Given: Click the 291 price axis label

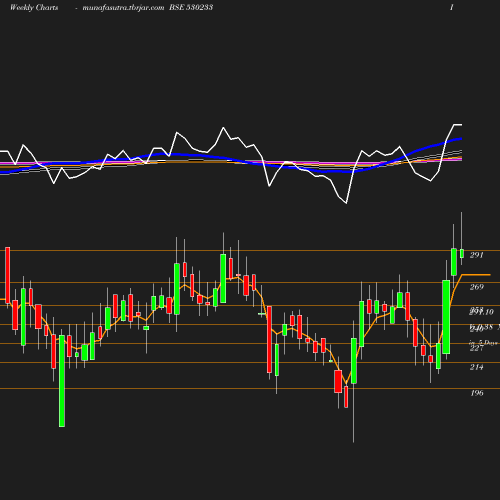Looking at the screenshot, I should 476,255.
